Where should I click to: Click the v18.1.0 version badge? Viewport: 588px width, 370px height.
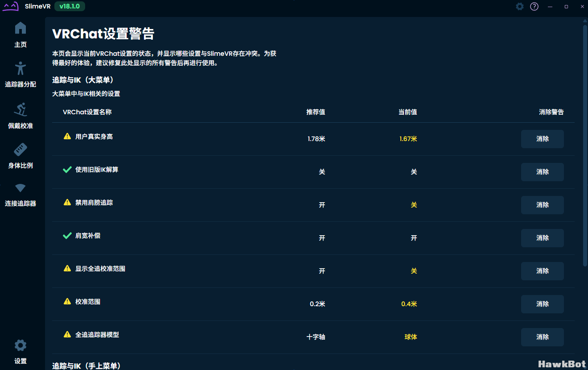pos(70,6)
